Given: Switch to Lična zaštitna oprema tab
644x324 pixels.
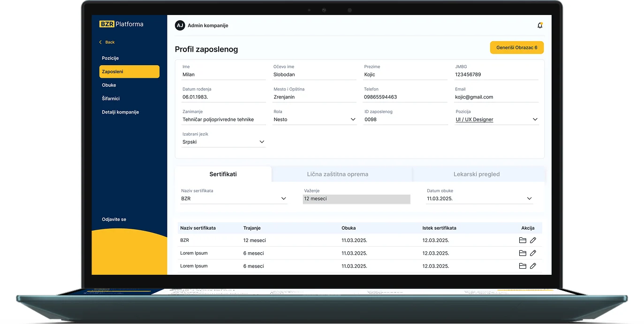Looking at the screenshot, I should tap(337, 174).
